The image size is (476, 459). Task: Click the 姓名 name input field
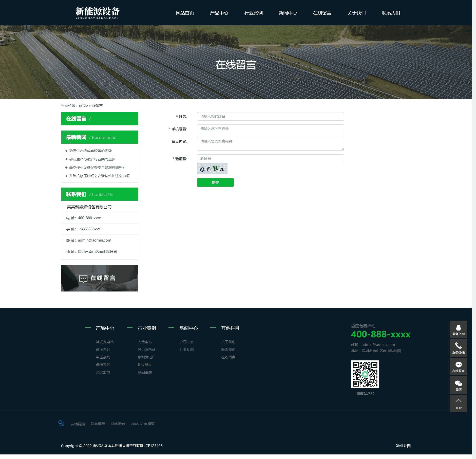(x=270, y=116)
